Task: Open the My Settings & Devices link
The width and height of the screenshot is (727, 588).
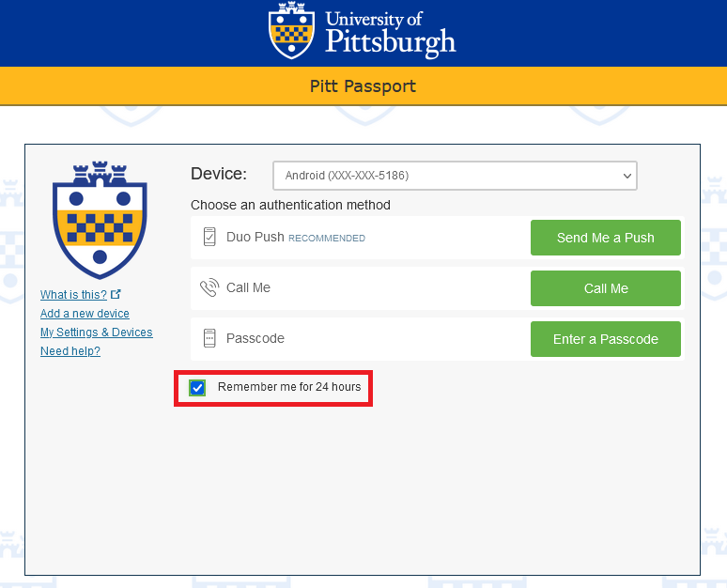Action: [97, 332]
